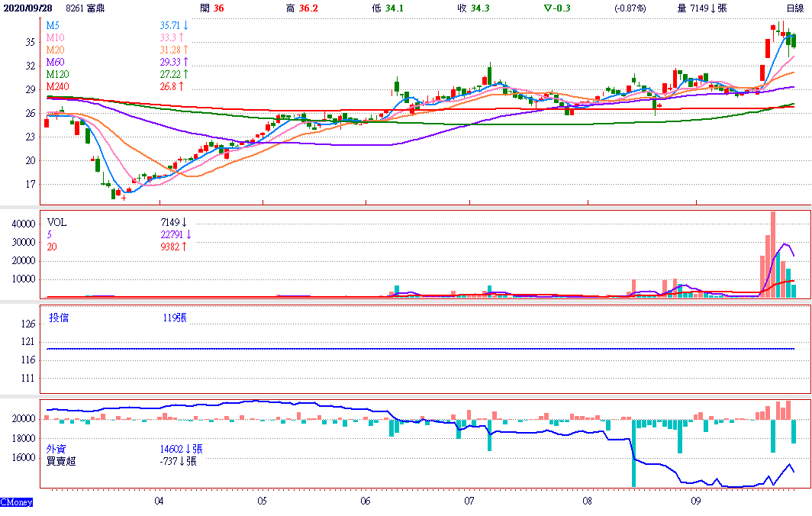Click the M240 moving average legend
This screenshot has width=812, height=516.
click(57, 86)
